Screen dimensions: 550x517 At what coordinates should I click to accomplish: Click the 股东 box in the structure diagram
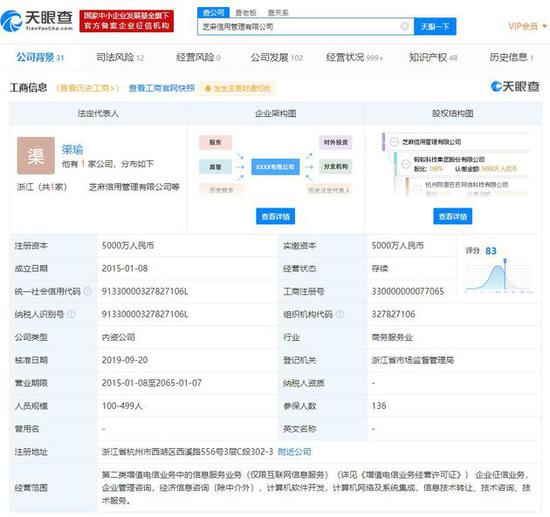215,142
